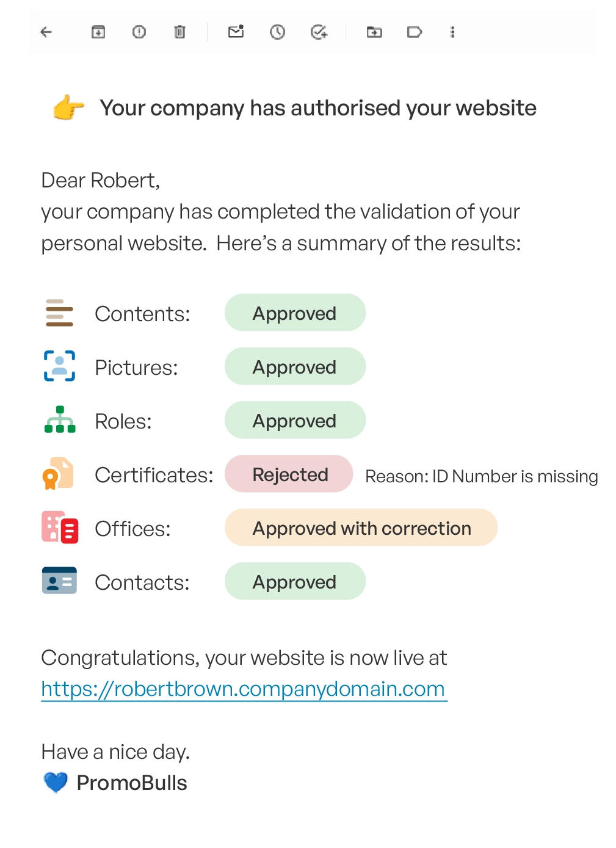Click the Pictures section icon
This screenshot has height=848, width=616.
click(x=59, y=366)
